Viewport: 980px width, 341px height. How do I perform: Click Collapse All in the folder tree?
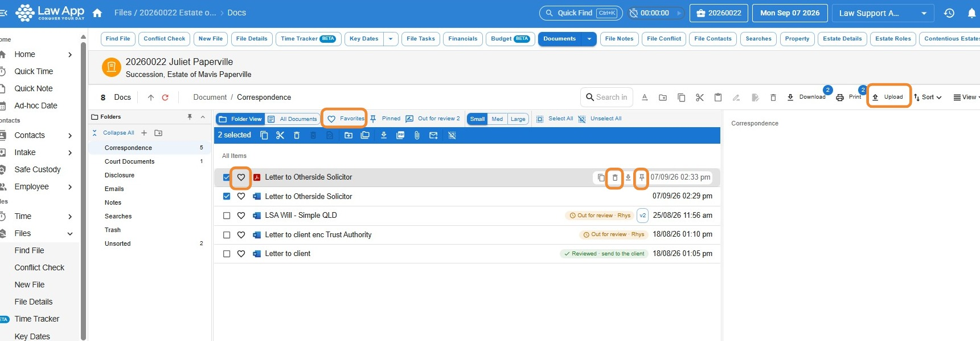118,133
